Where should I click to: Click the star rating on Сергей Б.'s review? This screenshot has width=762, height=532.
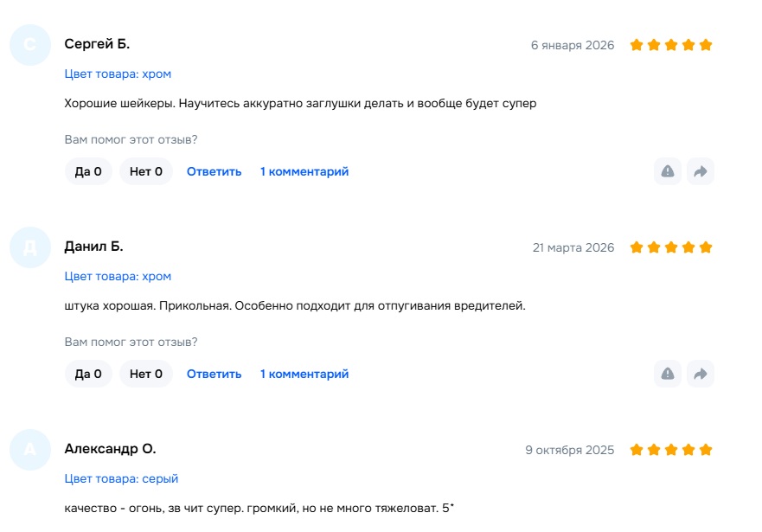click(671, 45)
